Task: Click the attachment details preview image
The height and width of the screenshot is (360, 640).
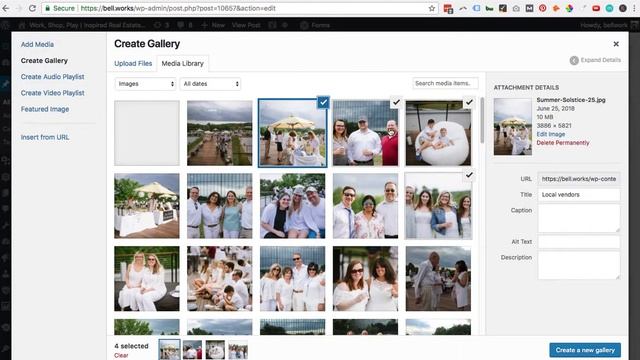Action: (513, 127)
